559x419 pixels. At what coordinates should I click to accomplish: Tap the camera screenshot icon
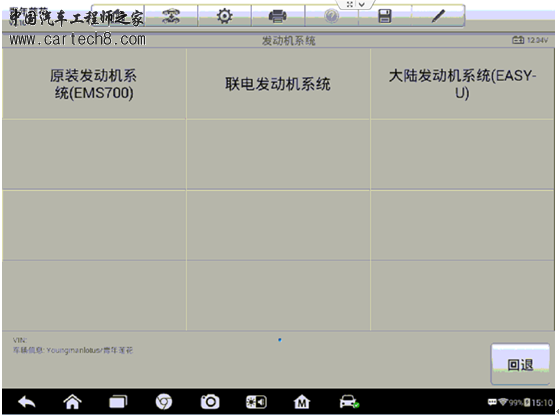pyautogui.click(x=210, y=402)
